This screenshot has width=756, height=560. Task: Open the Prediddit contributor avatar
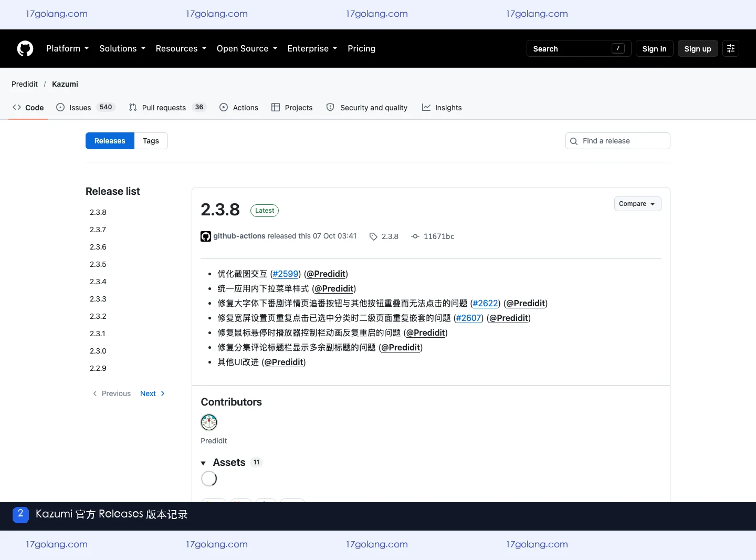click(x=209, y=422)
